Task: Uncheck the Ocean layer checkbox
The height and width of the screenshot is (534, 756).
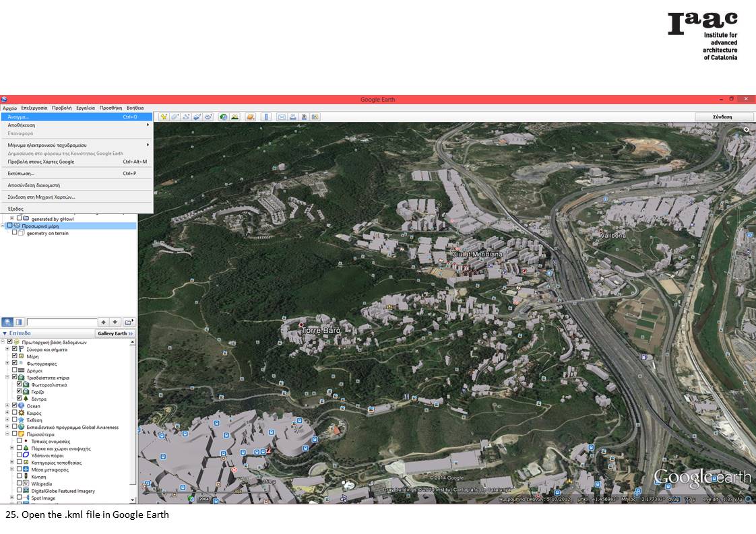Action: 14,406
